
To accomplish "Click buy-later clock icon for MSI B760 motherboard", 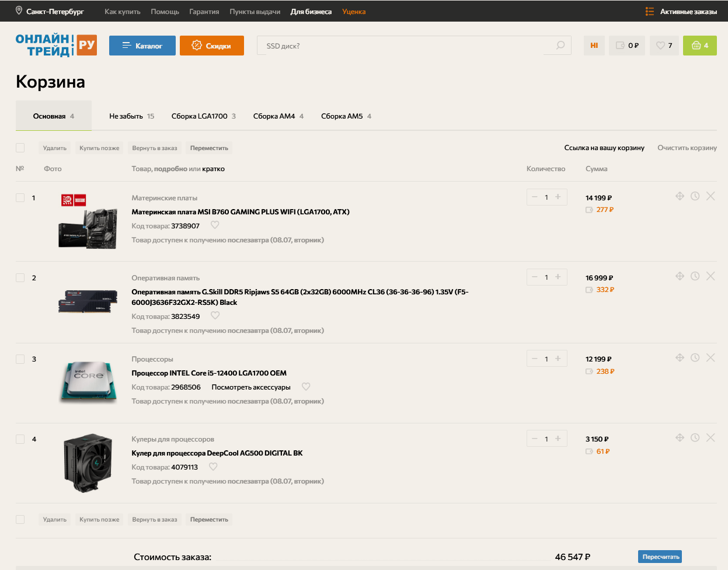I will click(695, 196).
